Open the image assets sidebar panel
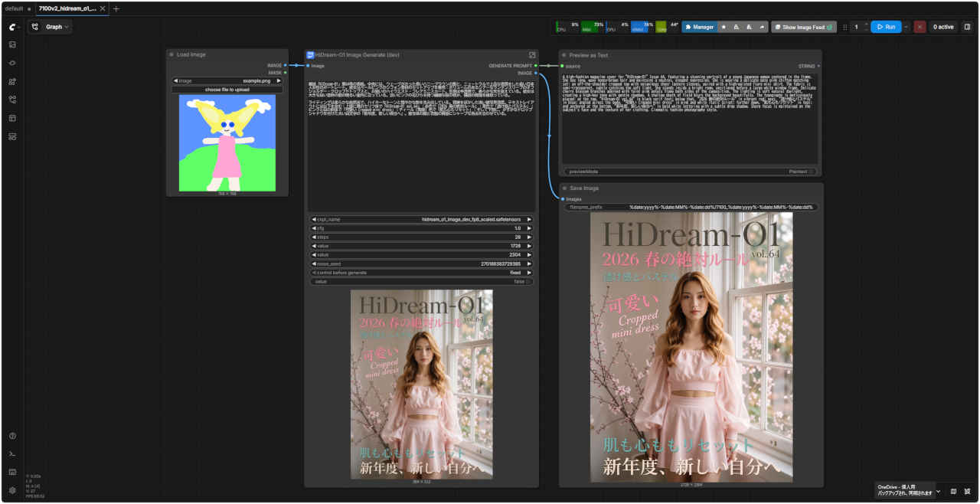Screen dimensions: 980x504 tap(12, 44)
